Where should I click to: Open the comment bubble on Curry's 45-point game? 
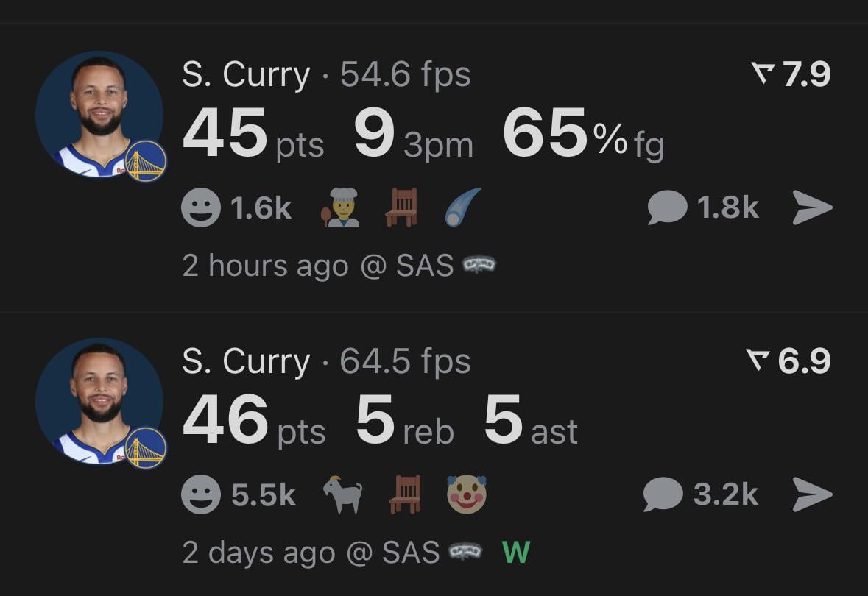[x=666, y=207]
